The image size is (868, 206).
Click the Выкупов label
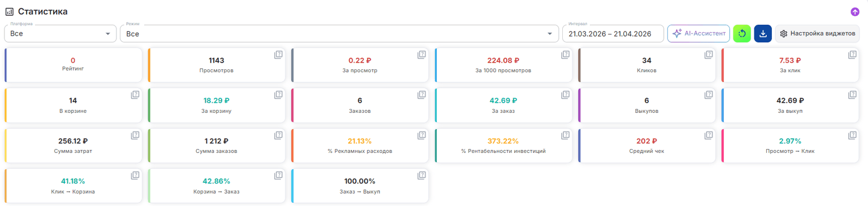647,111
